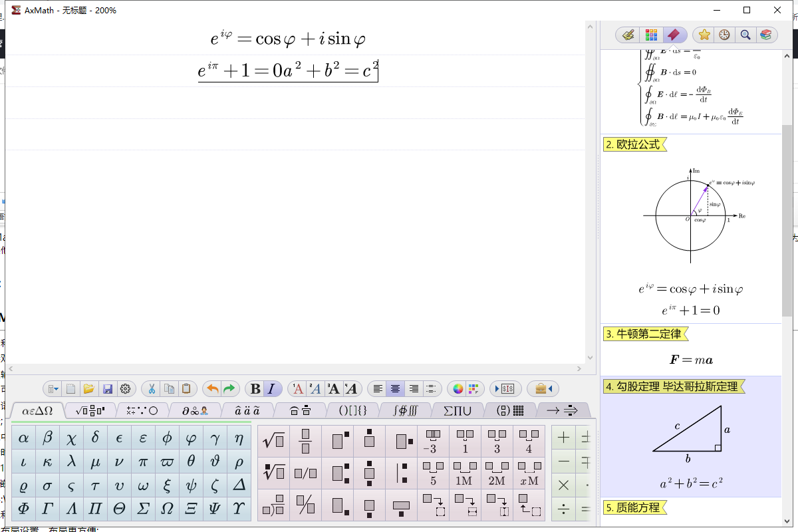Image resolution: width=798 pixels, height=532 pixels.
Task: Insert the -3 spacing template
Action: (x=433, y=440)
